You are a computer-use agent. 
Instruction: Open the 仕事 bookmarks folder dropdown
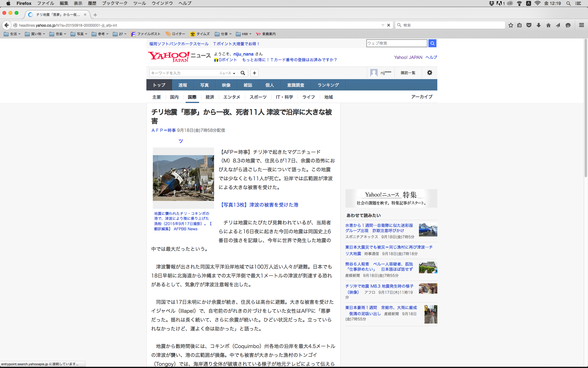click(x=223, y=34)
